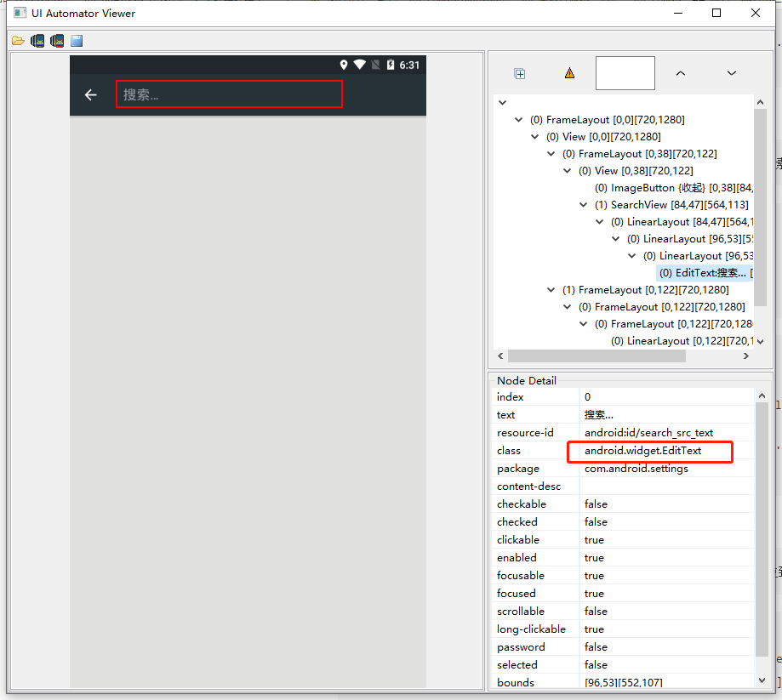Screen dimensions: 782x700
Task: Select the ImageButton {收起} tree row
Action: 673,188
